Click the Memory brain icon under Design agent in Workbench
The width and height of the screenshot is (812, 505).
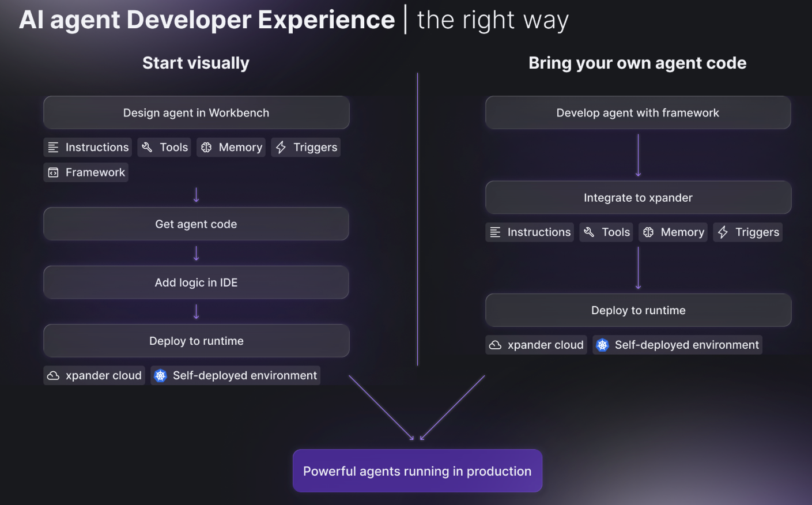(x=206, y=148)
